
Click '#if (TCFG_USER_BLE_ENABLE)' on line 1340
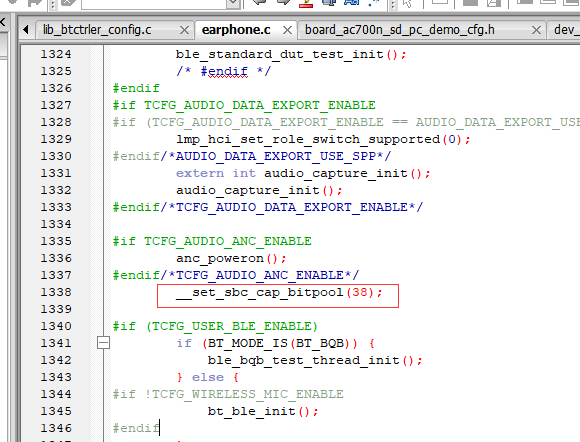click(215, 327)
